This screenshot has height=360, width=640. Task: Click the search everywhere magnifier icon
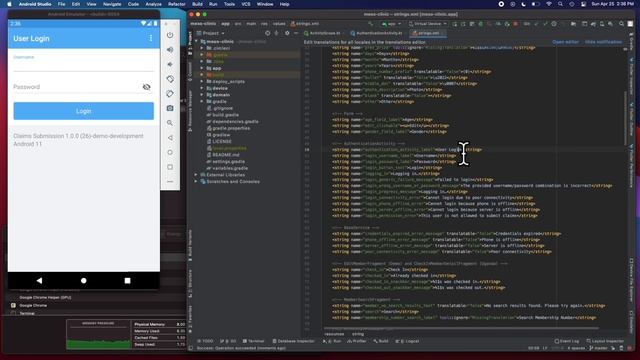[622, 24]
